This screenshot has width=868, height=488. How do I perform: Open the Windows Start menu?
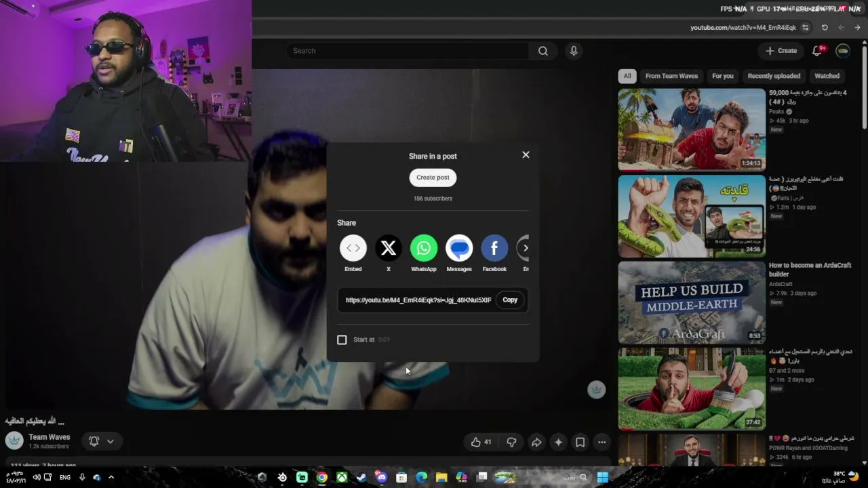click(602, 477)
